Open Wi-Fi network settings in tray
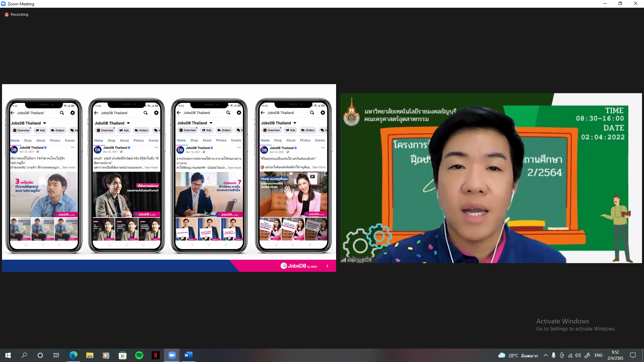Screen dimensions: 644x362 pos(570,355)
